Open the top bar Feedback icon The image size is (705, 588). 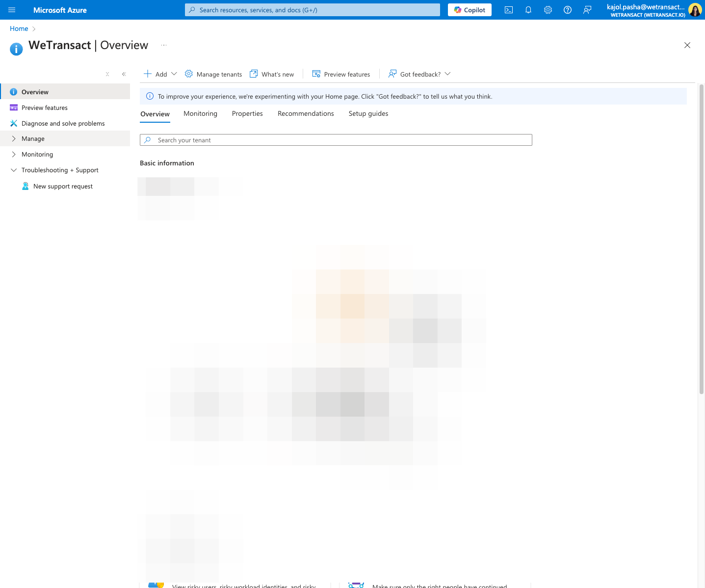(587, 10)
